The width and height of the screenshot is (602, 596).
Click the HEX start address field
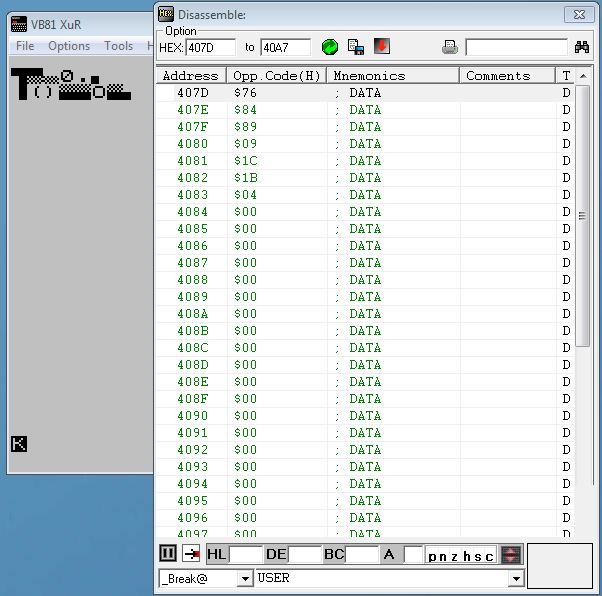pos(210,47)
